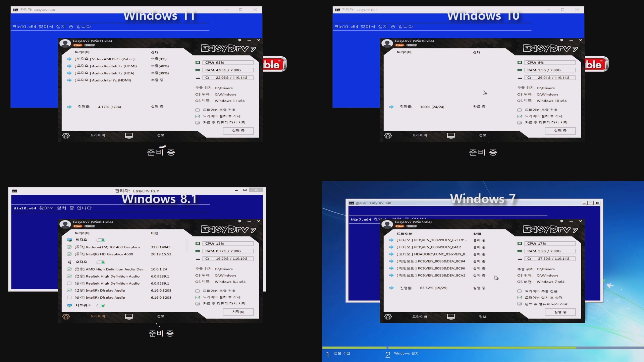Click the driver list scrollbar in Win8.1 window
This screenshot has height=362, width=644.
(x=187, y=246)
